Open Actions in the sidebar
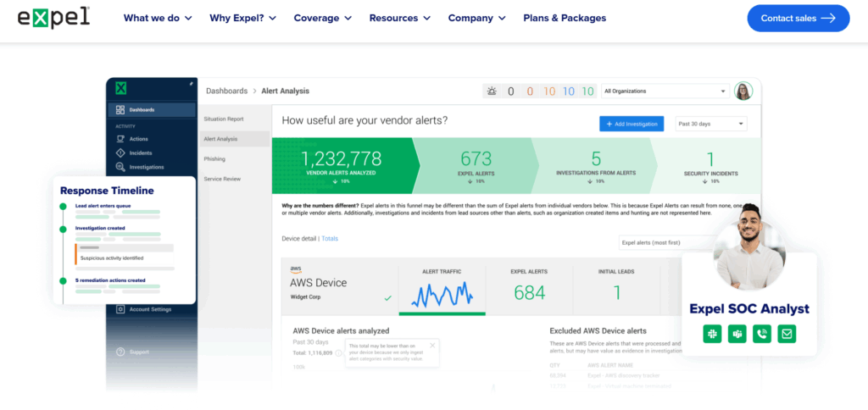 click(138, 139)
